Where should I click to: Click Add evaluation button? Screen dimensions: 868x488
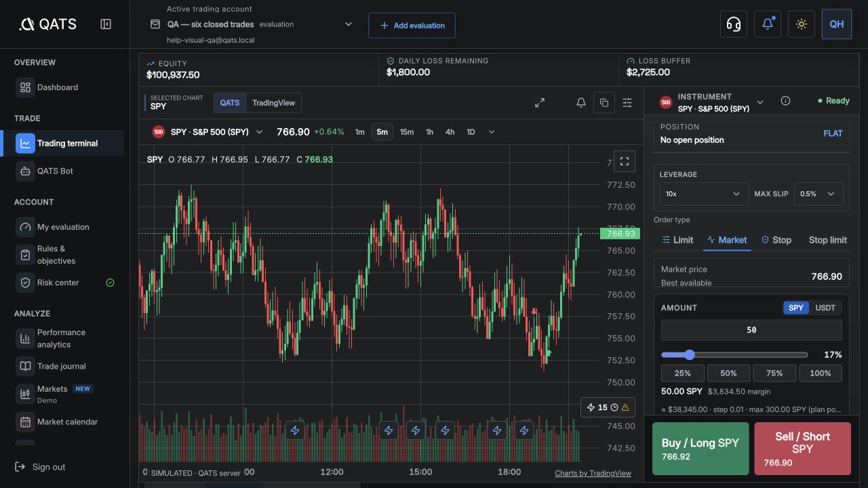[x=412, y=25]
